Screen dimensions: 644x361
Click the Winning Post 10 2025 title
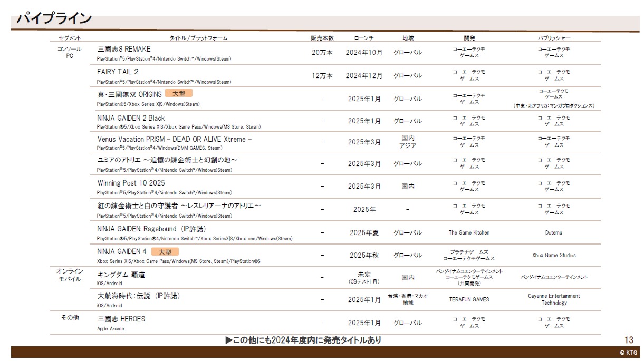coord(131,183)
